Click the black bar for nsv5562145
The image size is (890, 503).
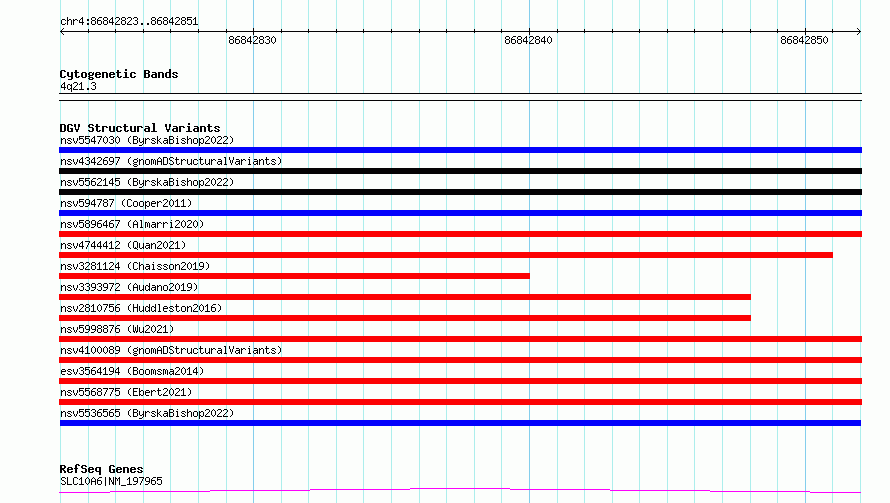tap(460, 192)
